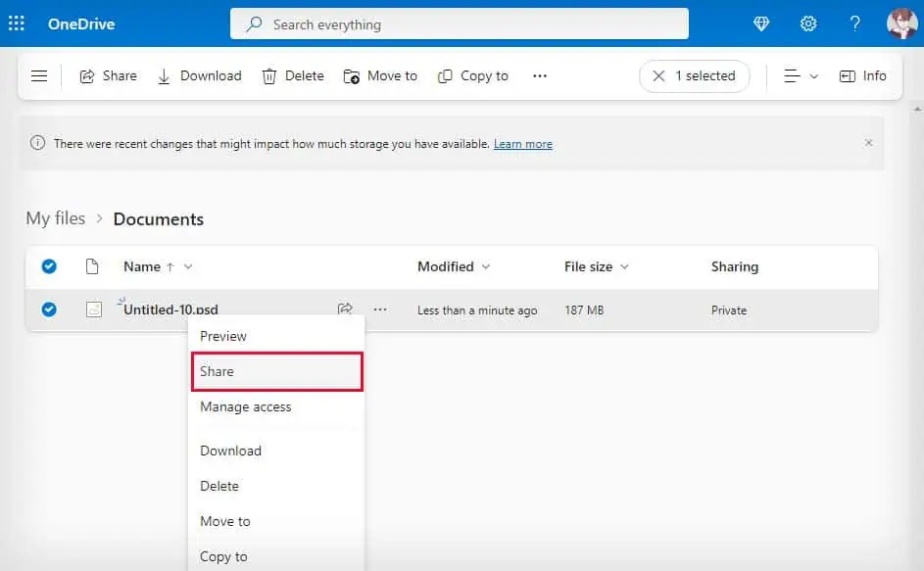Screen dimensions: 924x571
Task: Select Manage access from the context menu
Action: pyautogui.click(x=245, y=406)
